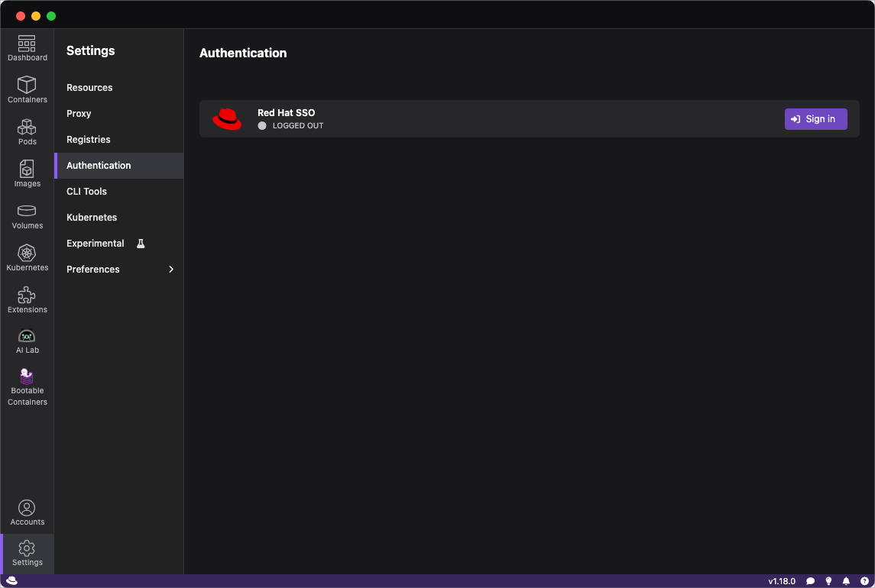The width and height of the screenshot is (875, 588).
Task: Open the Kubernetes sidebar icon
Action: click(x=27, y=258)
